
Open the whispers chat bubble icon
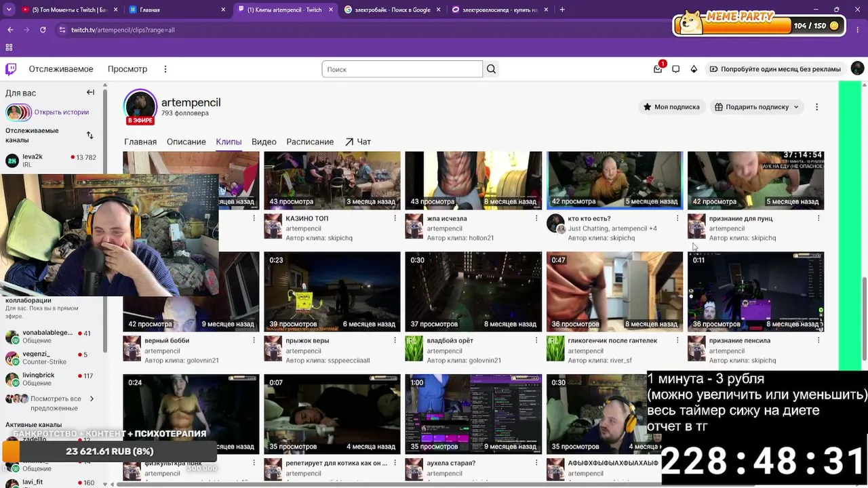(x=675, y=69)
